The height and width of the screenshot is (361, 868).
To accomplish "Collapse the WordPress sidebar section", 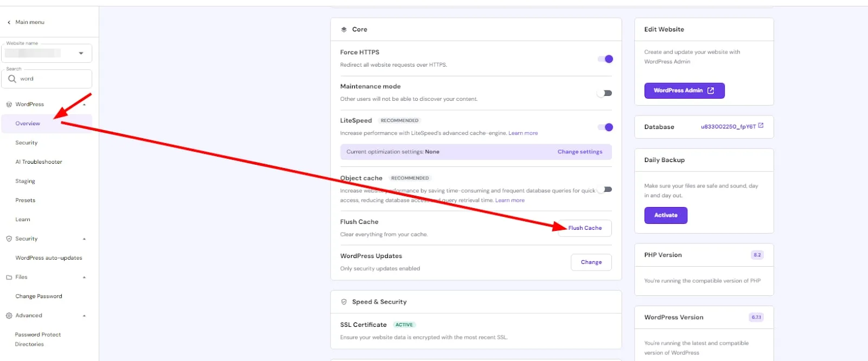I will tap(84, 104).
